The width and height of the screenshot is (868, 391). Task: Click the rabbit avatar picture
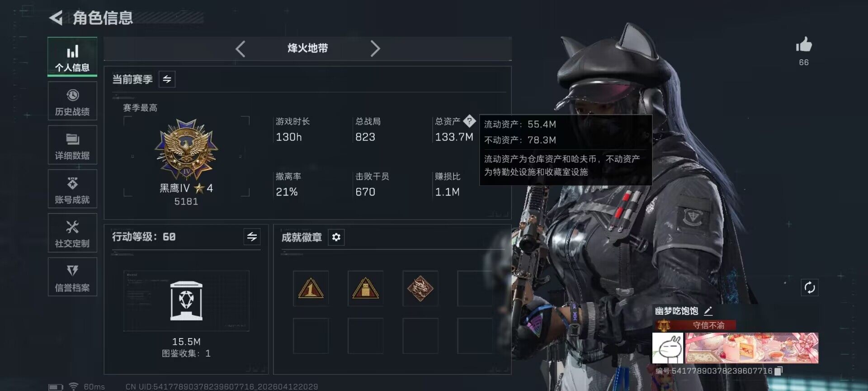(x=667, y=348)
